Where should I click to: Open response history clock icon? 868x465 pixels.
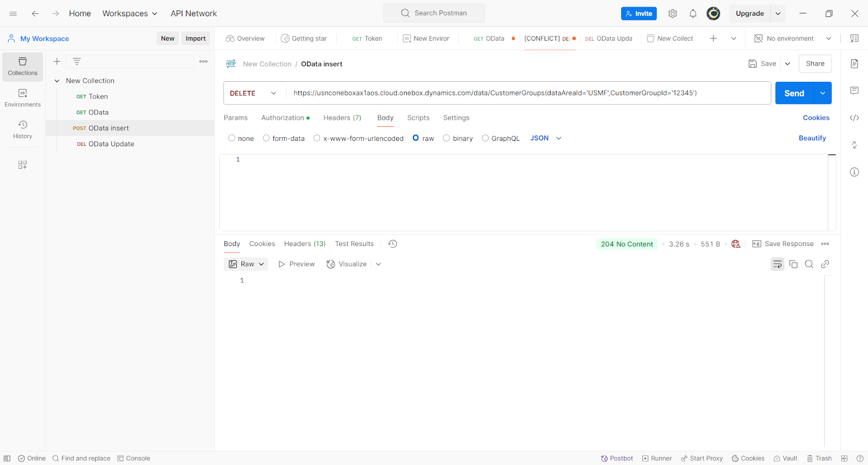point(393,244)
